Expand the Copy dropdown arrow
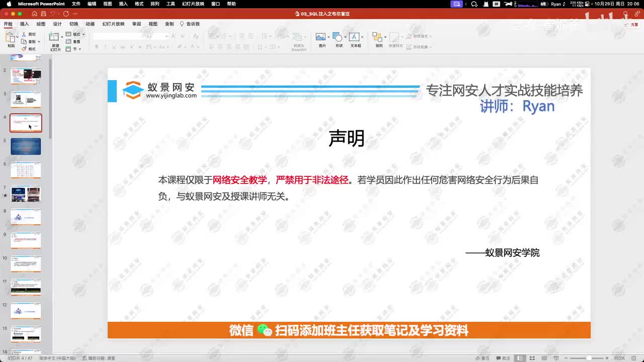This screenshot has width=644, height=362. tap(39, 42)
